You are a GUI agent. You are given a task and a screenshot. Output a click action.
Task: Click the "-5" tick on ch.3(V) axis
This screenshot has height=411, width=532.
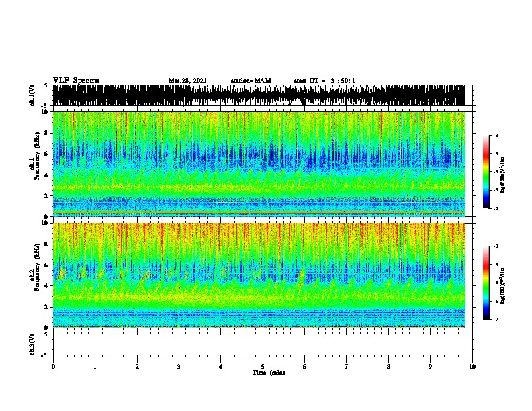(x=46, y=355)
